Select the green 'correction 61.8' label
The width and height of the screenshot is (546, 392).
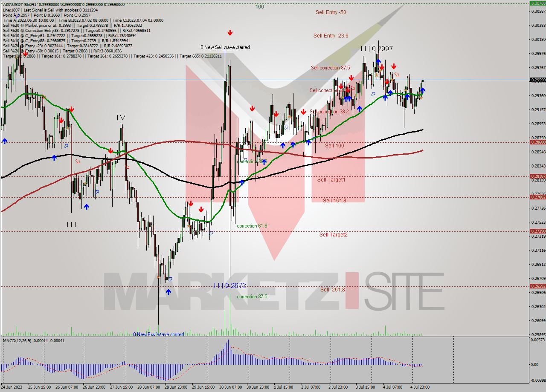[x=252, y=226]
